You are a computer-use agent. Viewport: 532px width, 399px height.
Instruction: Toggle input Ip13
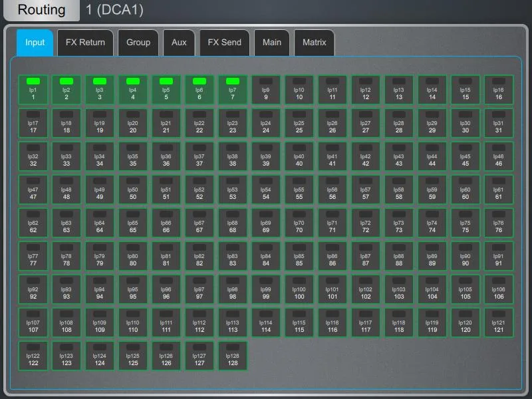pos(398,90)
